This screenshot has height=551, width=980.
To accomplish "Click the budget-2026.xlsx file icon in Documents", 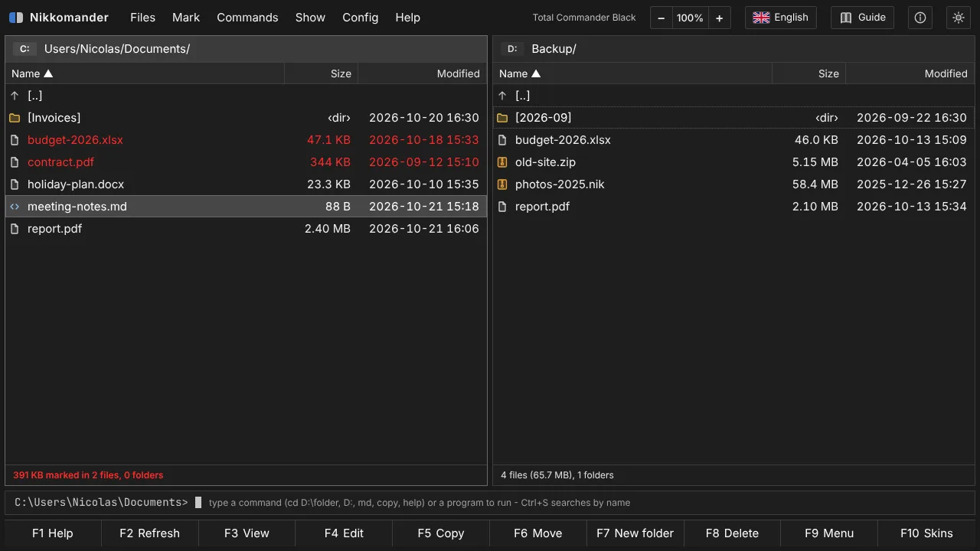I will click(x=15, y=140).
